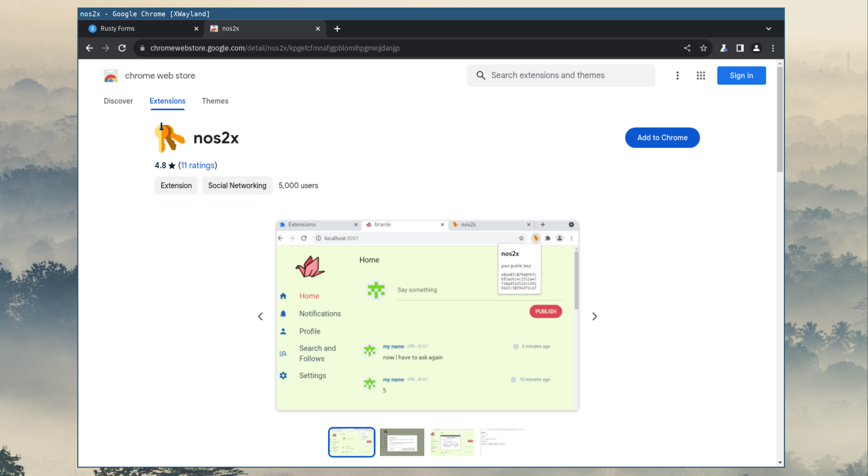This screenshot has width=868, height=476.
Task: Open the Discover tab
Action: point(118,101)
